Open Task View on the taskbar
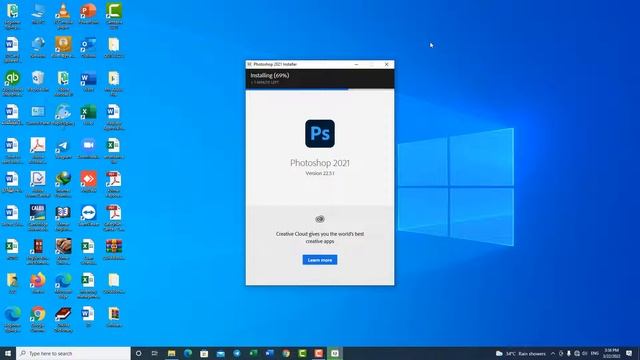 click(155, 353)
